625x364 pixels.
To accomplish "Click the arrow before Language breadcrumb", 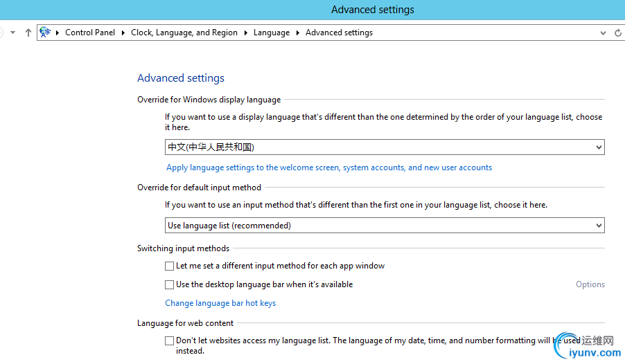I will point(246,33).
